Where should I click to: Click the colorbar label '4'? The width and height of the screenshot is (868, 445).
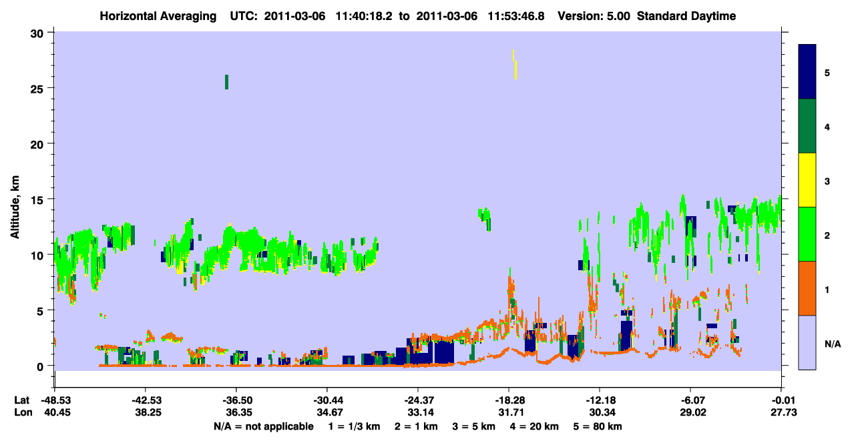(x=827, y=126)
